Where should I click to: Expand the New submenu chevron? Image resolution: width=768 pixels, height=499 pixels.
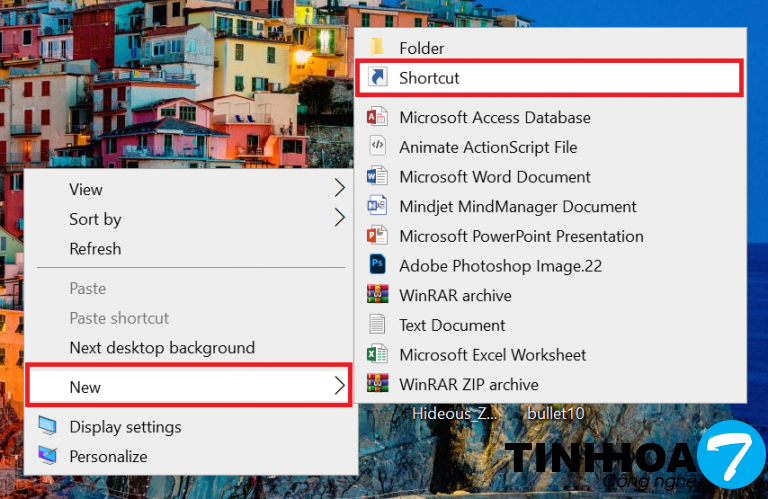pos(339,387)
